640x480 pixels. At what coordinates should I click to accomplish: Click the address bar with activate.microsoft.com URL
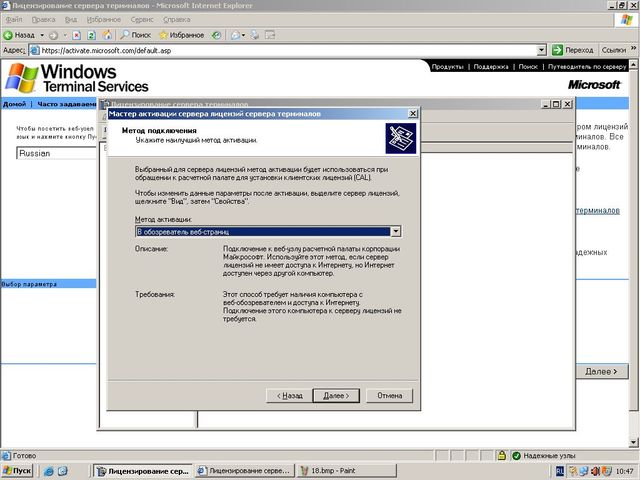point(283,50)
